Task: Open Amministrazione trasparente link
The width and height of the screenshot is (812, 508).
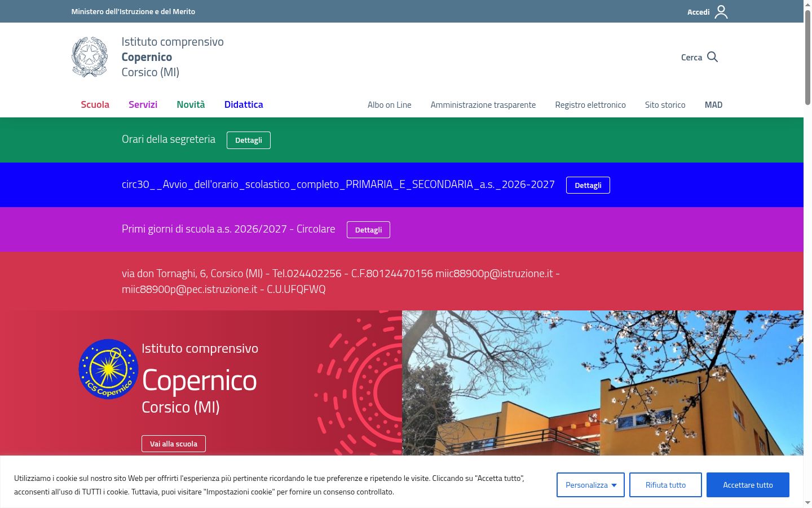Action: point(483,105)
